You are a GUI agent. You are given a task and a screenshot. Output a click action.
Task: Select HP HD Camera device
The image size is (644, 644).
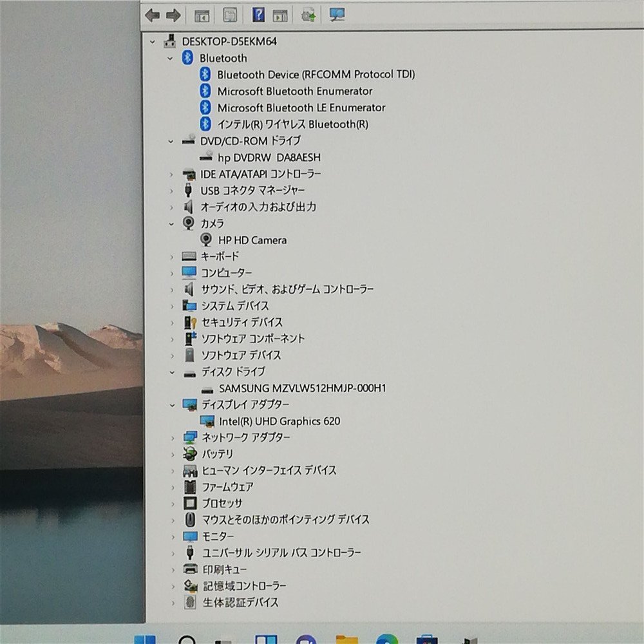point(252,240)
